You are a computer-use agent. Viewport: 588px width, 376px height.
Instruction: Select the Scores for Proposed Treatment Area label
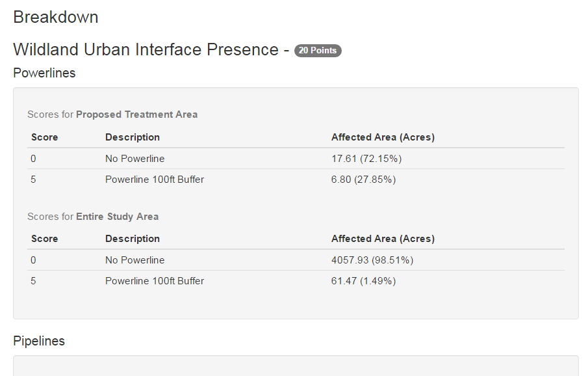pyautogui.click(x=112, y=114)
